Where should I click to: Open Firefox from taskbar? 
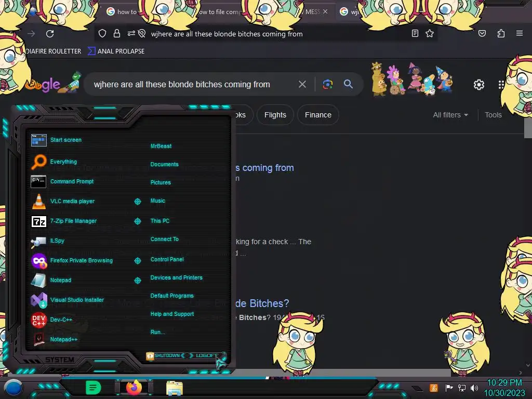(x=134, y=388)
